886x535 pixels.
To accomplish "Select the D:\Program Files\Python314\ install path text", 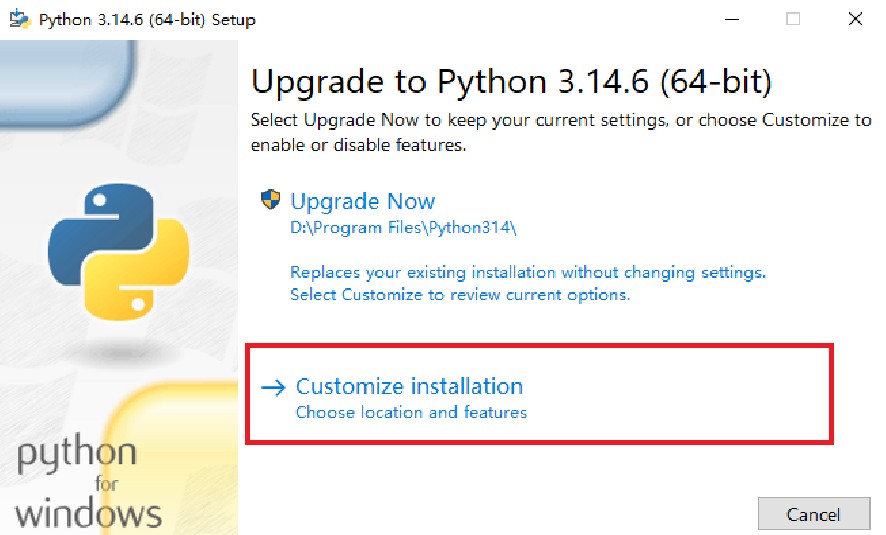I will (403, 228).
